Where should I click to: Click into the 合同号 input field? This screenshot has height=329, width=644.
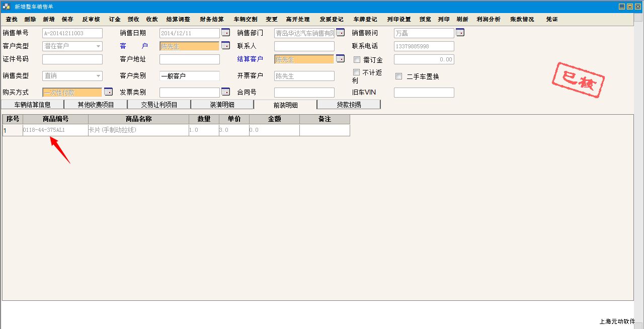tap(304, 93)
